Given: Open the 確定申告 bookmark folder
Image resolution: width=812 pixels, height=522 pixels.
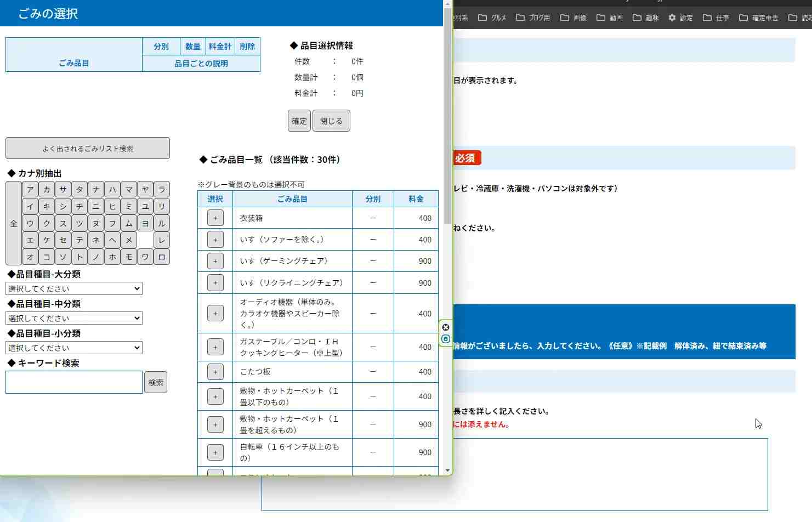Looking at the screenshot, I should pos(758,18).
